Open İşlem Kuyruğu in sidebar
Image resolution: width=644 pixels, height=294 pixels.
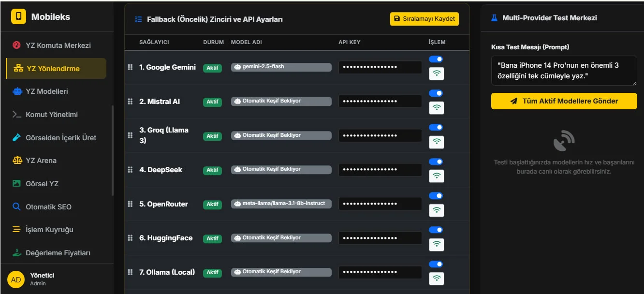(x=56, y=230)
